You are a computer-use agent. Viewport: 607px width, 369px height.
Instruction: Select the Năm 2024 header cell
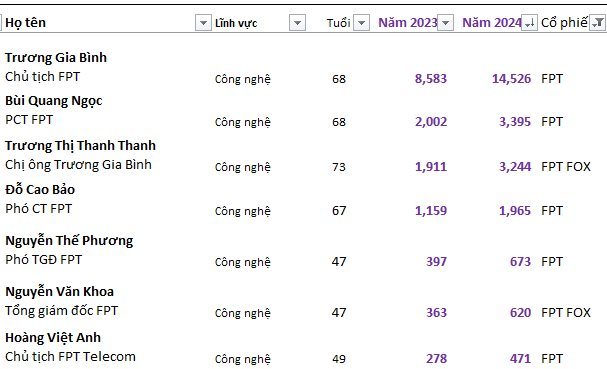492,22
